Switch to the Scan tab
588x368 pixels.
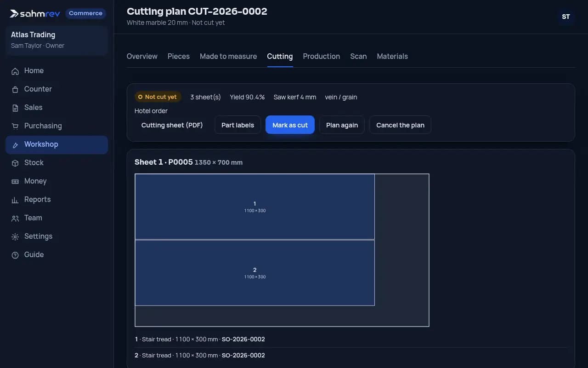[358, 56]
